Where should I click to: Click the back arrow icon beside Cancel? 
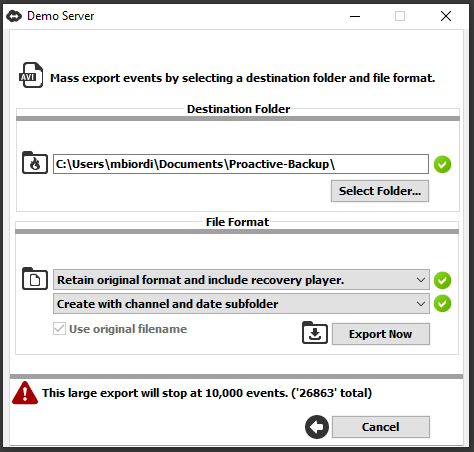point(317,427)
